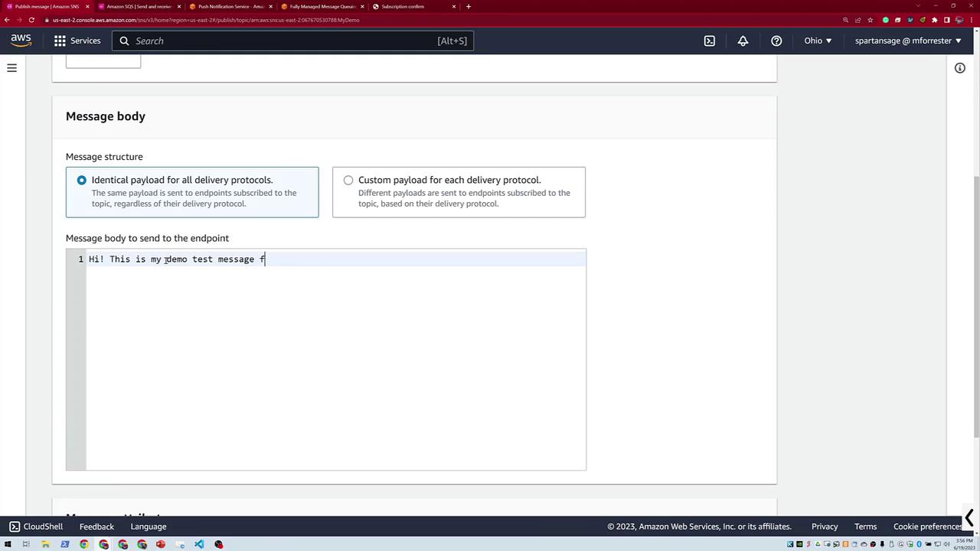This screenshot has width=980, height=551.
Task: Click in the message body editor text line
Action: (x=336, y=259)
